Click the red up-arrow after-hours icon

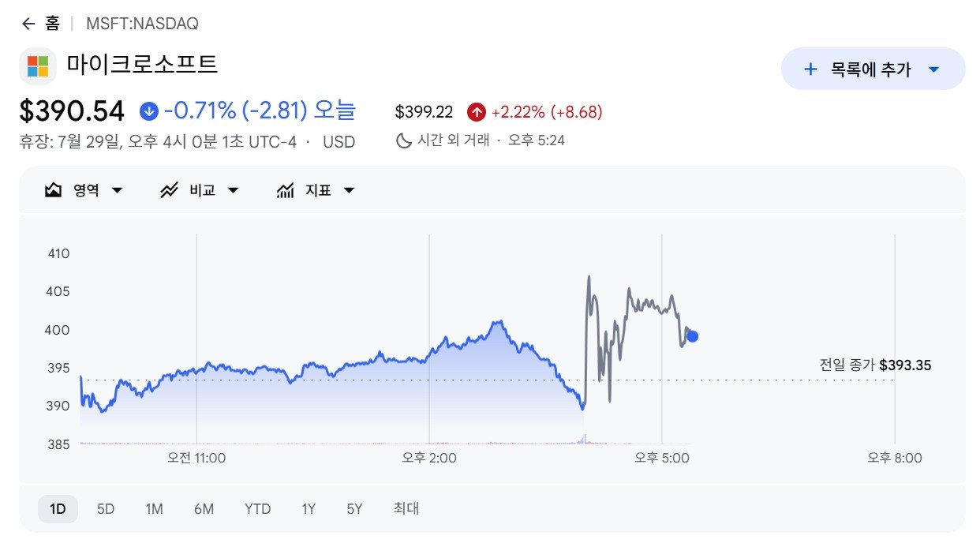point(476,112)
